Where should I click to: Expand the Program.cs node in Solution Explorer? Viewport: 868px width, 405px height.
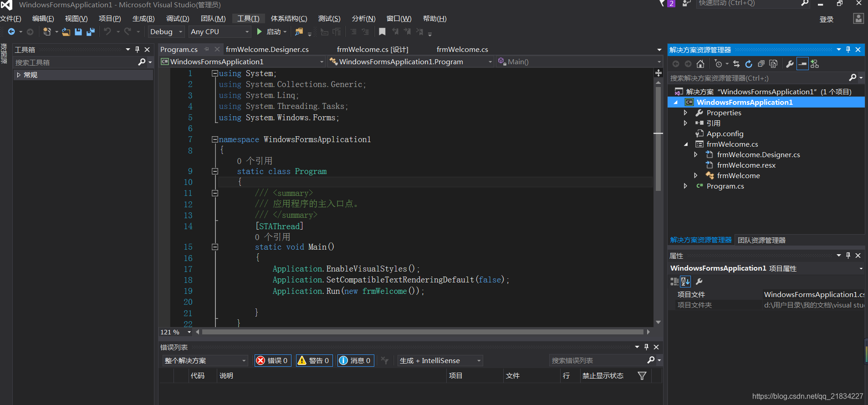click(x=685, y=186)
